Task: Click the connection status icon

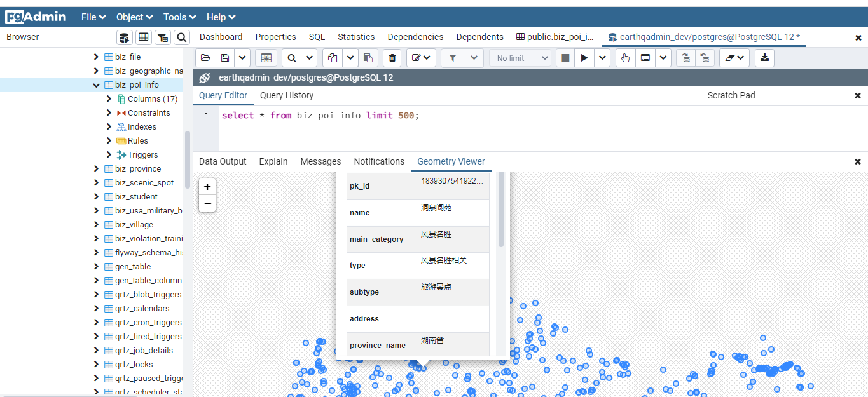Action: 205,78
